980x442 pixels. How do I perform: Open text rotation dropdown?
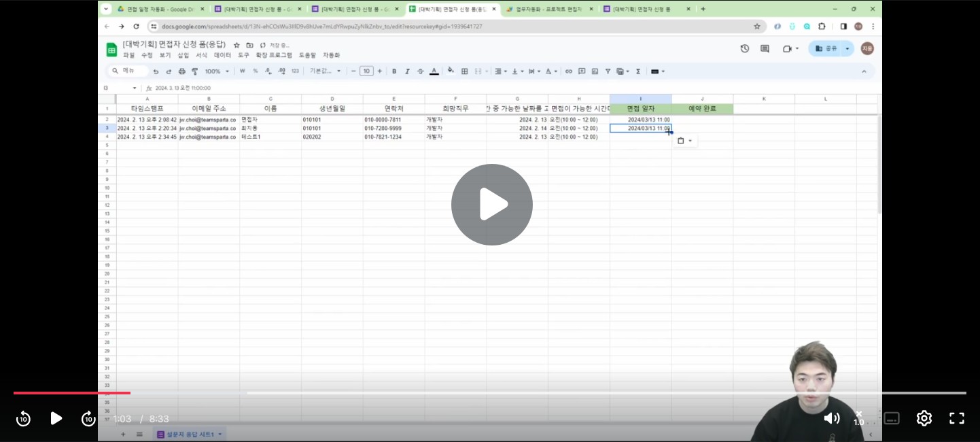point(550,71)
